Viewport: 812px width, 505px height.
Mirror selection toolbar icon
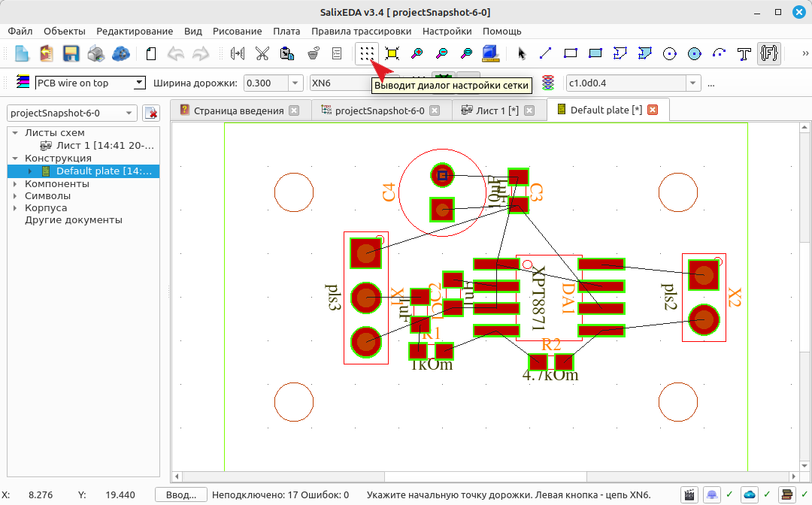click(238, 53)
